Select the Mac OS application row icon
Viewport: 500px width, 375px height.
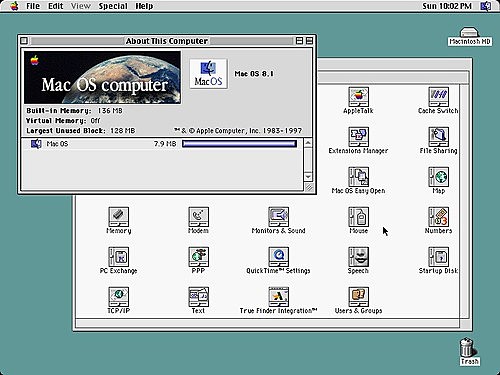(x=36, y=144)
